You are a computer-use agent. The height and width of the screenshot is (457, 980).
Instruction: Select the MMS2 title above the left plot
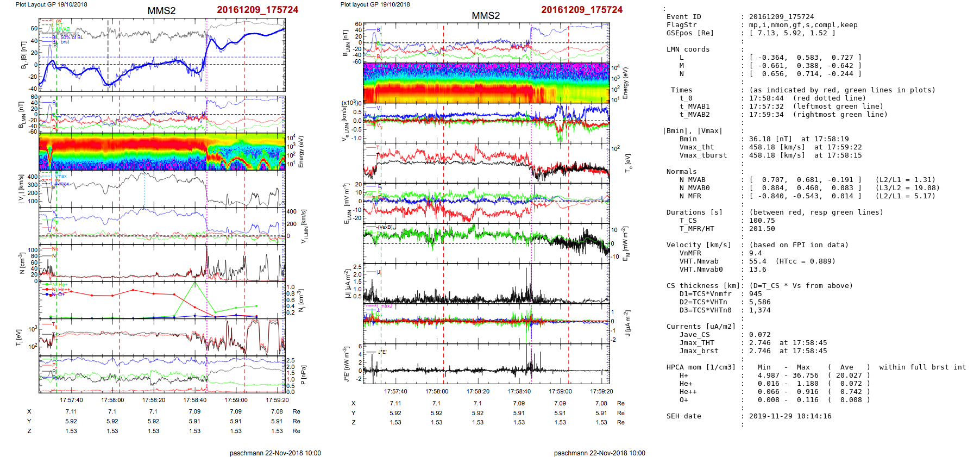(x=161, y=11)
